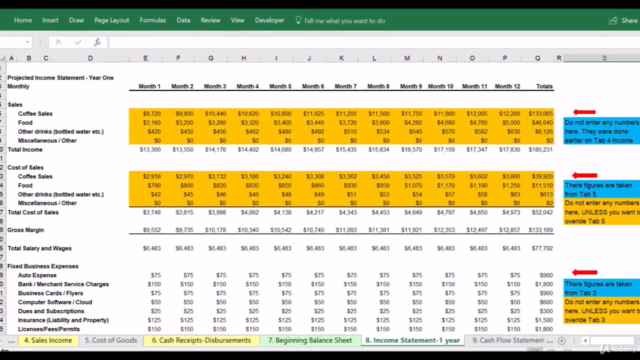Click the Total Salary and Wages label
This screenshot has width=640, height=360.
point(39,248)
